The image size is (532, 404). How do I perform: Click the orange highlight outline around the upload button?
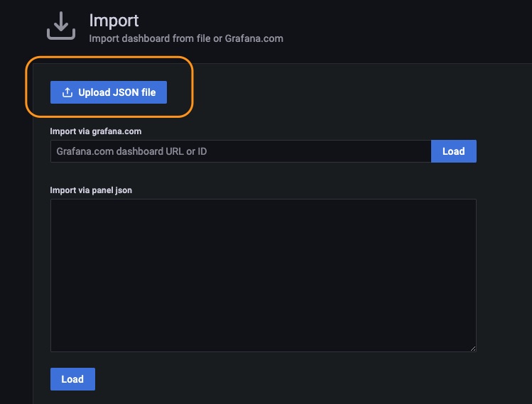click(109, 57)
